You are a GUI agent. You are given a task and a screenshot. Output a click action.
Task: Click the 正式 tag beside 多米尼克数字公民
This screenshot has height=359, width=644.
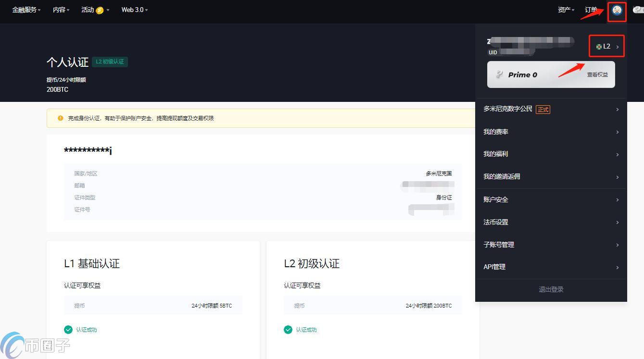(543, 109)
